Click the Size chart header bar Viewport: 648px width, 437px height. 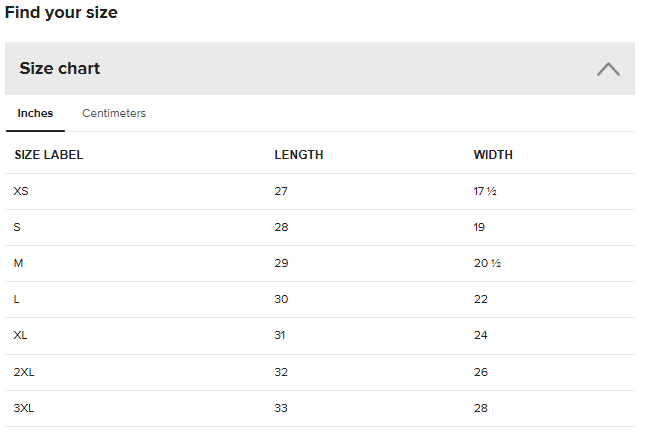pos(320,69)
